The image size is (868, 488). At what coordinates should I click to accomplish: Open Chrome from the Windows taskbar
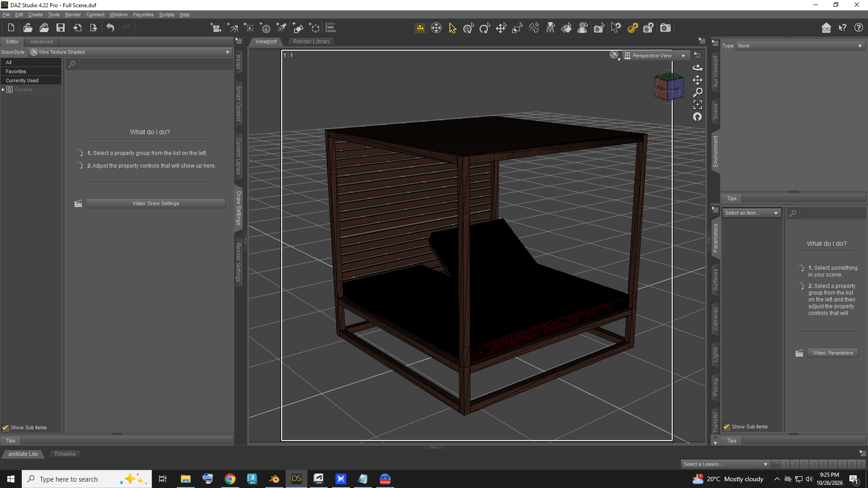pyautogui.click(x=230, y=479)
